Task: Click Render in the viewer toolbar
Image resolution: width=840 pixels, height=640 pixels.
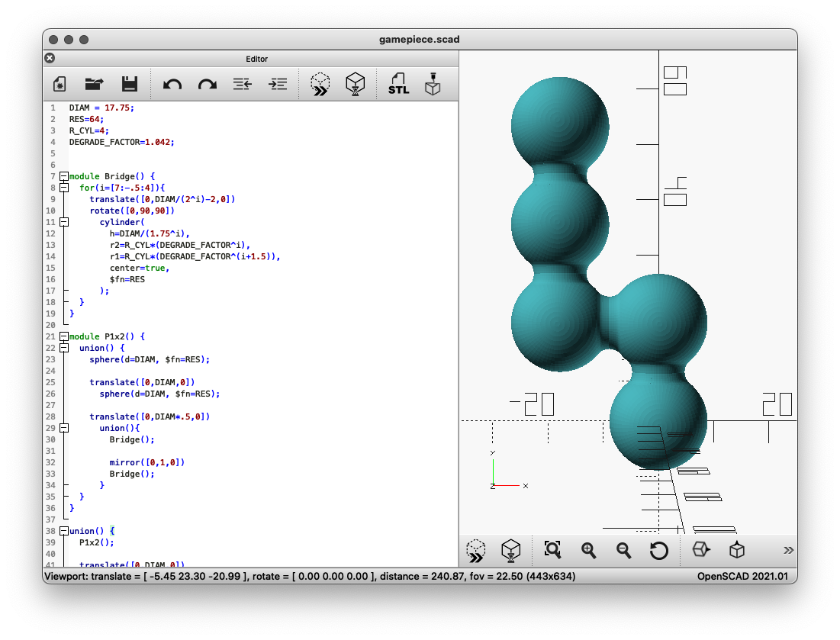Action: coord(510,550)
